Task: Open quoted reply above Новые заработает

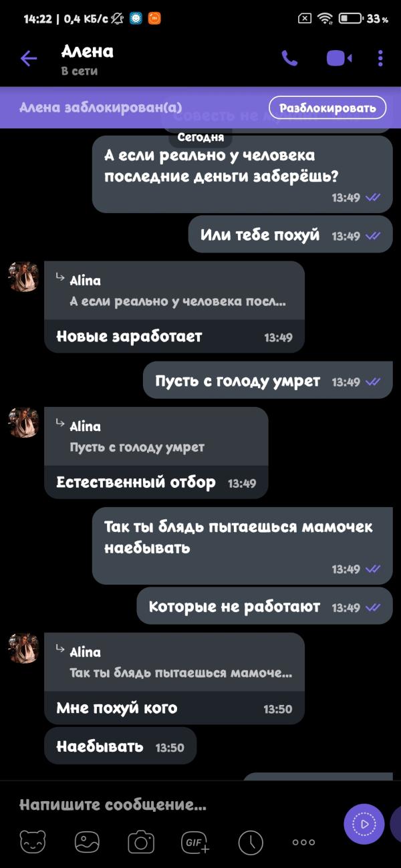Action: click(174, 291)
